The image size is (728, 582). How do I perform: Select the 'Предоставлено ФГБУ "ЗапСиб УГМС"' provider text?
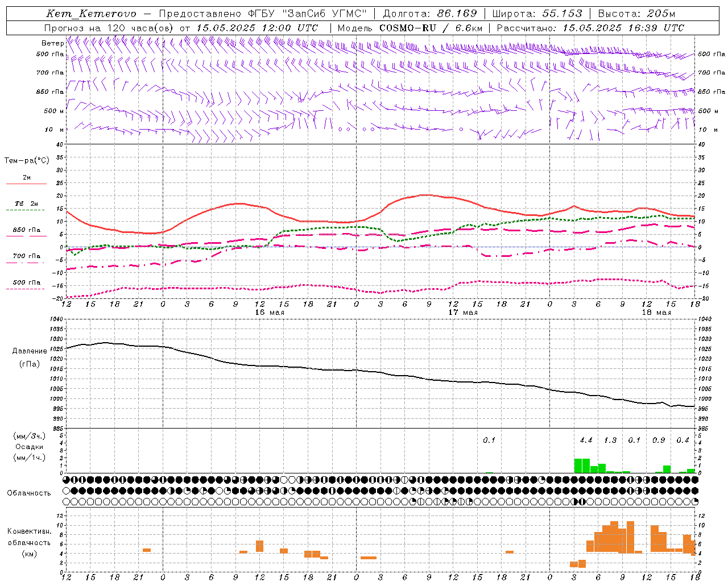263,14
